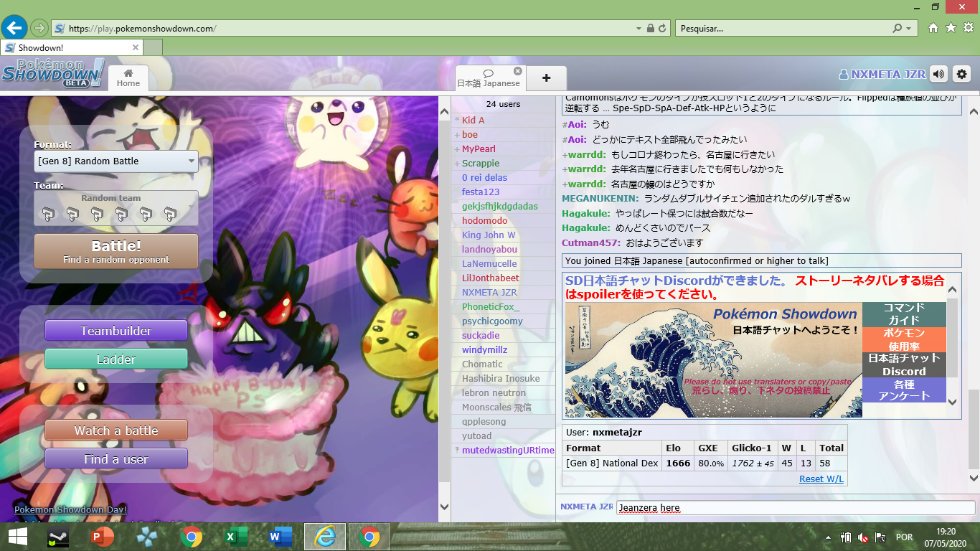This screenshot has height=551, width=980.
Task: Click 各種アンケート button in banner
Action: 904,390
